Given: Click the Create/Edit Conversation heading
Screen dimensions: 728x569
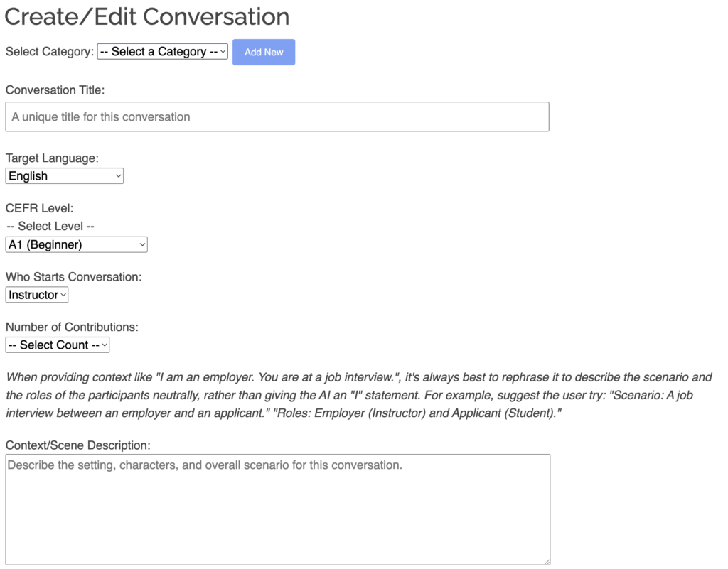Looking at the screenshot, I should point(146,17).
